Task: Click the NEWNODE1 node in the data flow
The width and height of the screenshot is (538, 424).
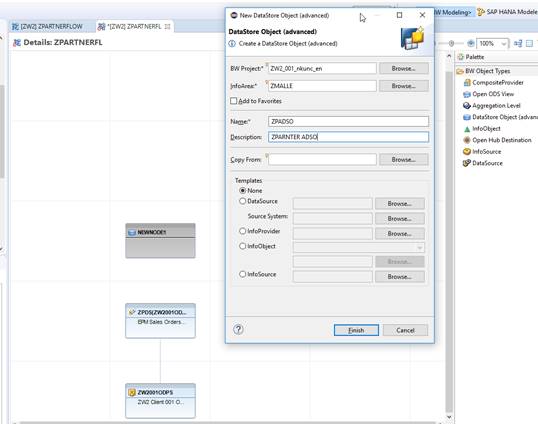Action: (x=160, y=240)
